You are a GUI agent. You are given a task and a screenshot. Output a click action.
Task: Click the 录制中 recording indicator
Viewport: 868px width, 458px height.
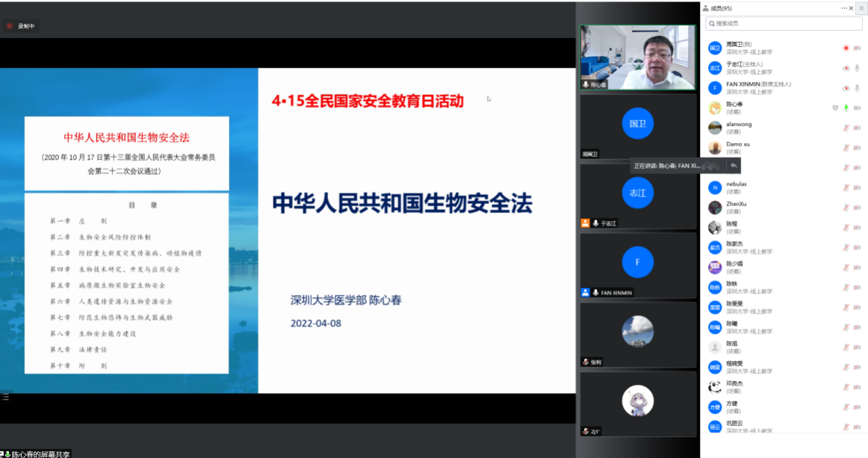point(21,26)
